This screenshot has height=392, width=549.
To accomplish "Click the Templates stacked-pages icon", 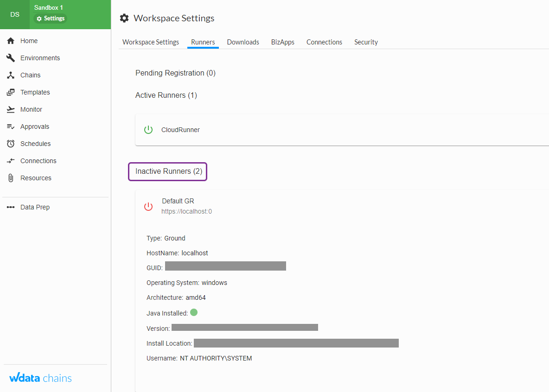I will [x=11, y=92].
